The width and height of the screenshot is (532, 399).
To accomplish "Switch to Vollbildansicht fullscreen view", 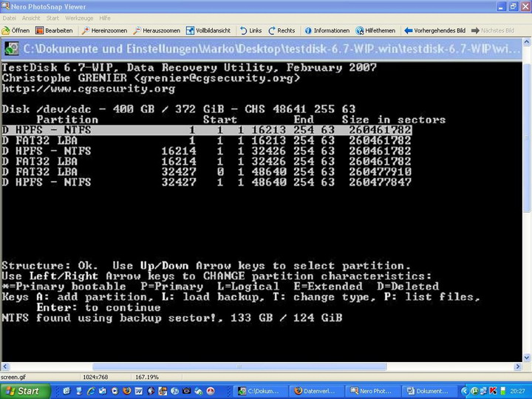I will (x=208, y=30).
